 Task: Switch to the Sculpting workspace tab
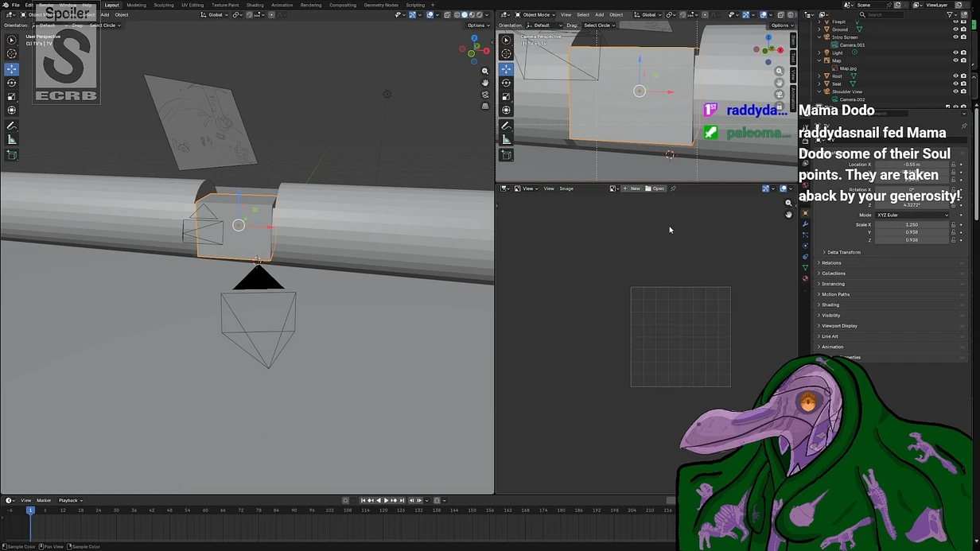(x=164, y=5)
